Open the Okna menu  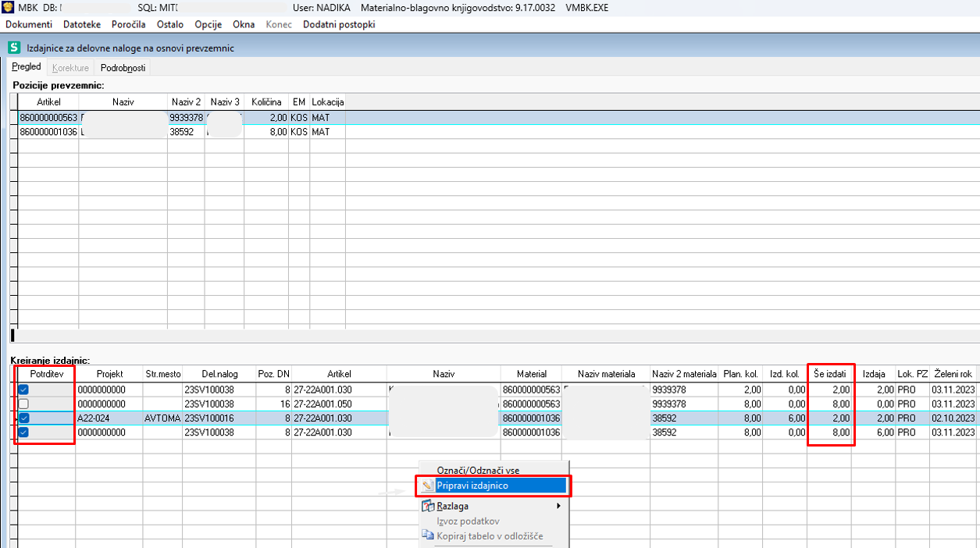pyautogui.click(x=244, y=24)
